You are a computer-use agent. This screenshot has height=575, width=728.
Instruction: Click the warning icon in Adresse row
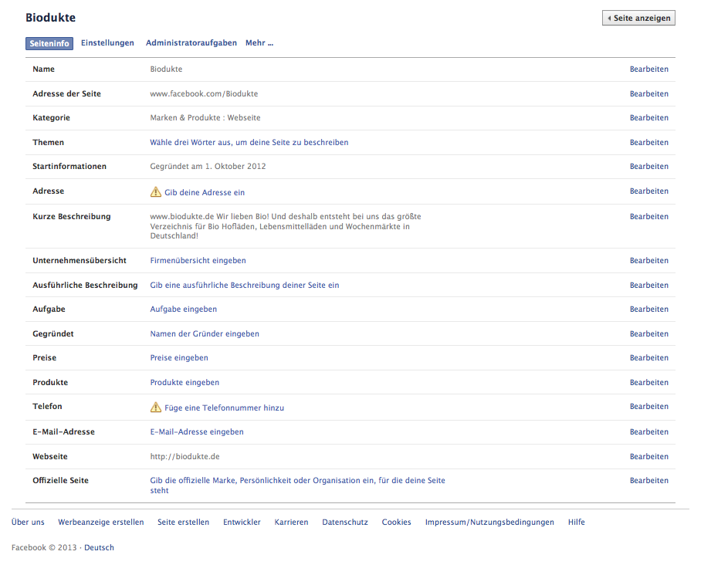(x=155, y=191)
